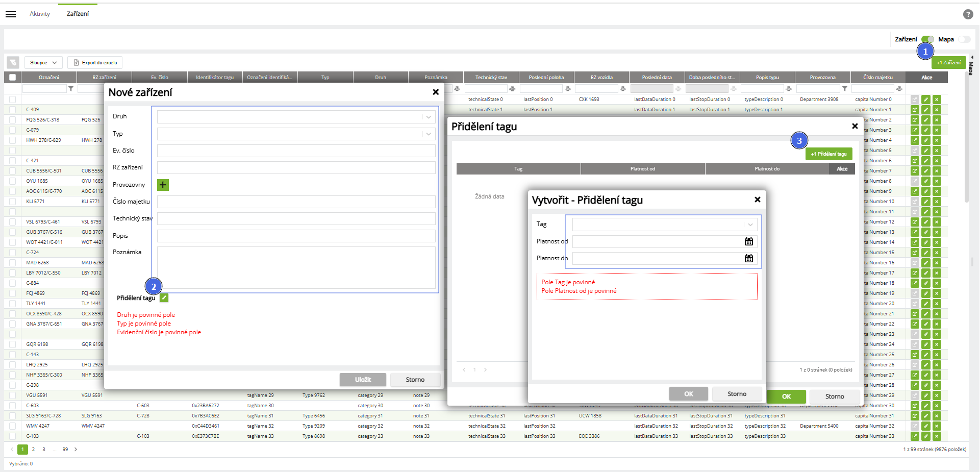Screen dimensions: 980x472
Task: Click the clear filters funnel icon
Action: click(x=13, y=63)
